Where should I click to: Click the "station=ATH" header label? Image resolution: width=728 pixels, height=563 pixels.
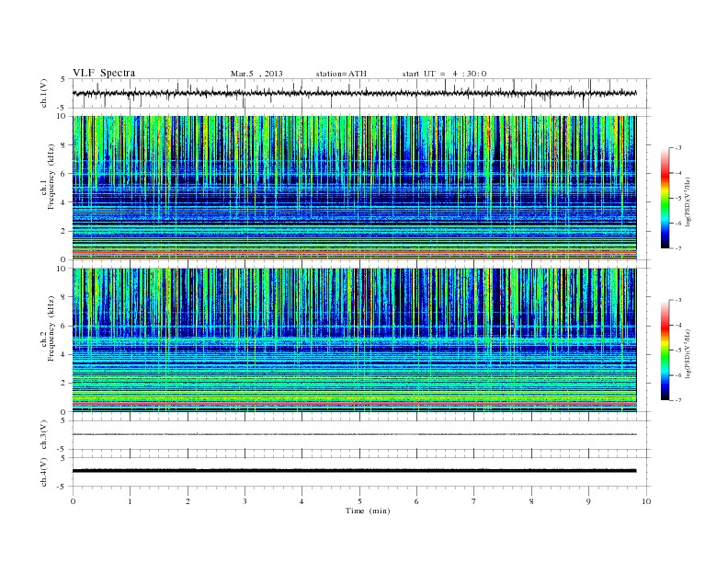341,74
